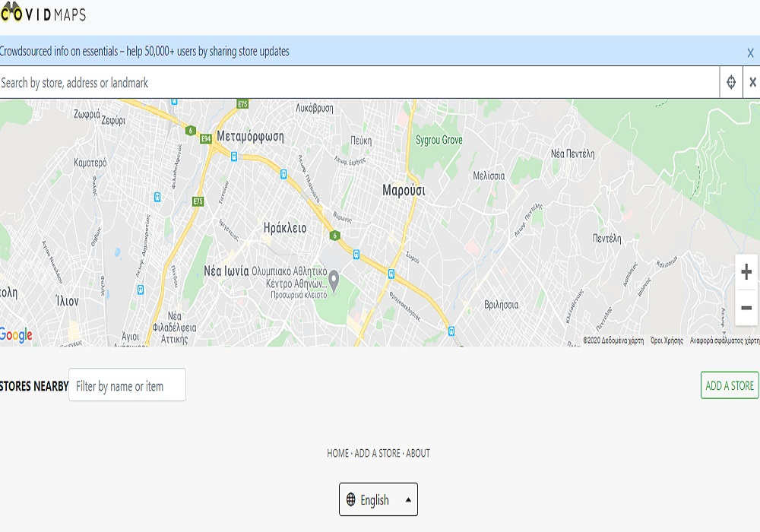Open the ABOUT footer link
This screenshot has height=532, width=760.
point(418,454)
